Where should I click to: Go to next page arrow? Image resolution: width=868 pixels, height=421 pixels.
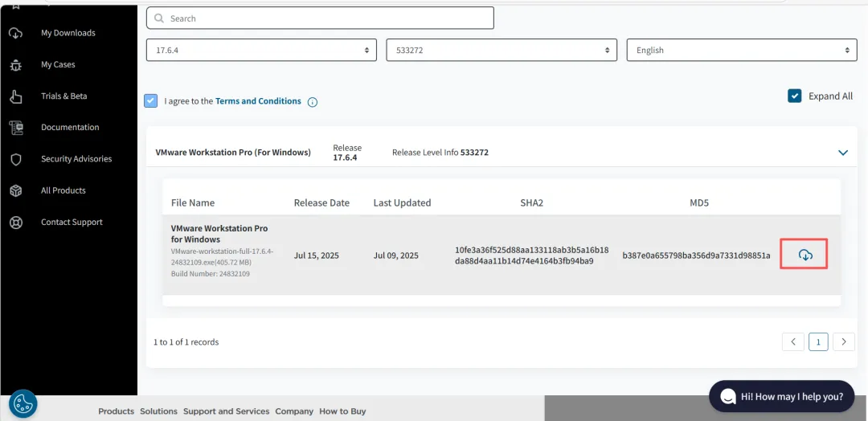pyautogui.click(x=844, y=342)
